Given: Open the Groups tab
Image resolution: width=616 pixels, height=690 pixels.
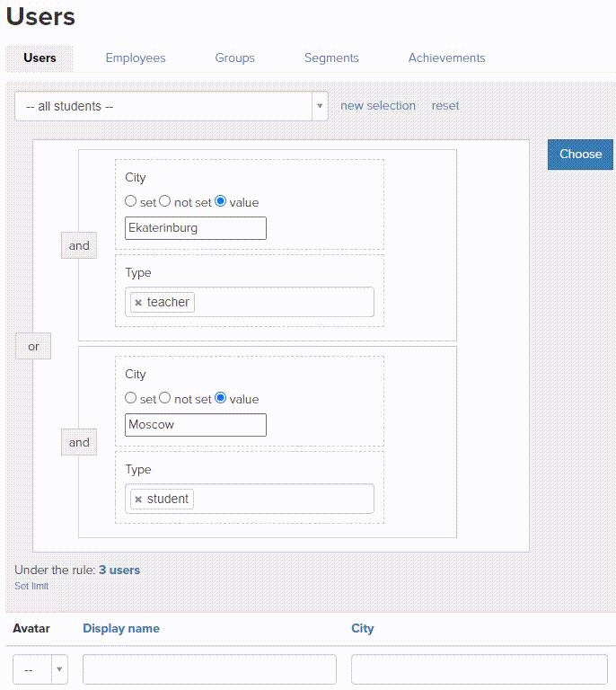Looking at the screenshot, I should pyautogui.click(x=234, y=57).
